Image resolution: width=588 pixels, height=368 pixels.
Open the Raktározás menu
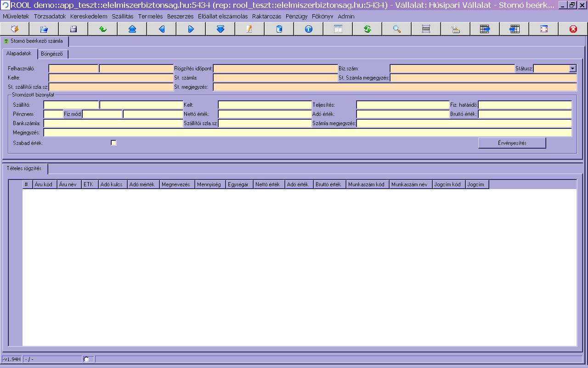266,16
